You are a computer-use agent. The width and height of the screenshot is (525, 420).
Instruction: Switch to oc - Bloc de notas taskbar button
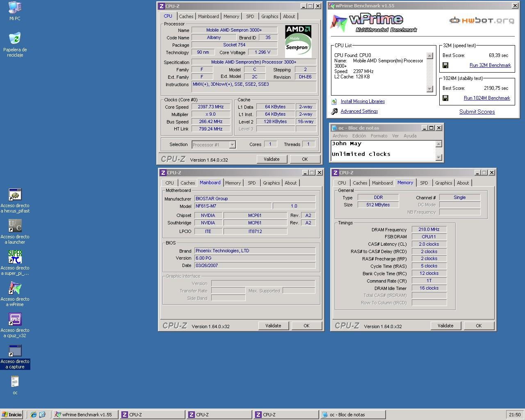(352, 415)
